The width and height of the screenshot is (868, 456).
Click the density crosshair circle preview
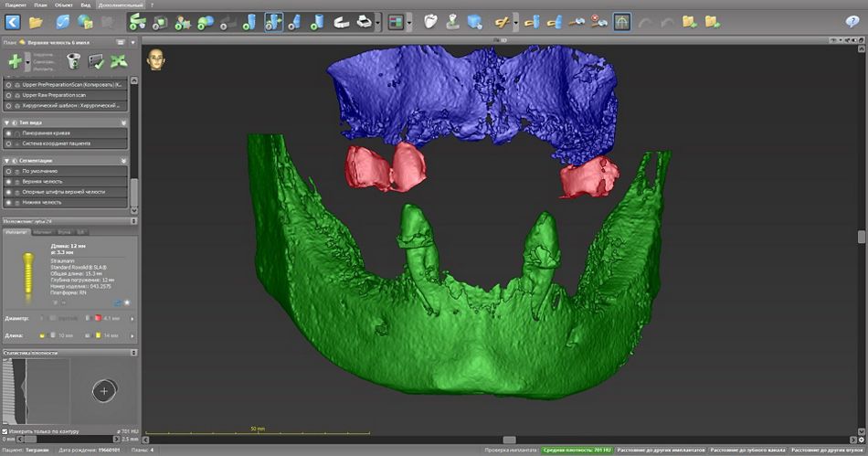[104, 392]
